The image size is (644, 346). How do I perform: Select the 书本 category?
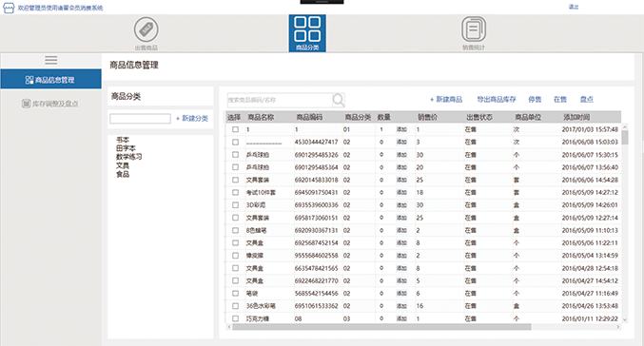point(123,140)
